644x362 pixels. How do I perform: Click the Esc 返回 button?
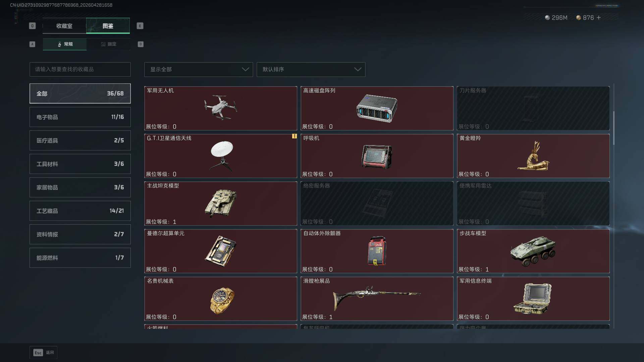pos(44,353)
